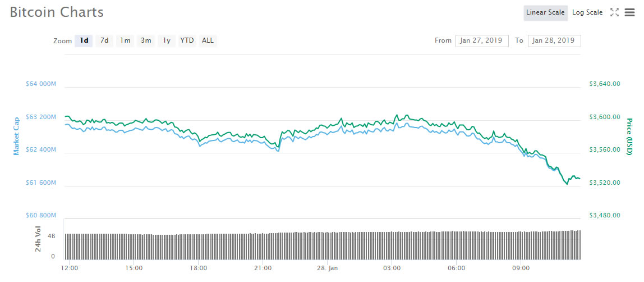Click the Zoom label text
This screenshot has height=282, width=644.
[x=62, y=41]
